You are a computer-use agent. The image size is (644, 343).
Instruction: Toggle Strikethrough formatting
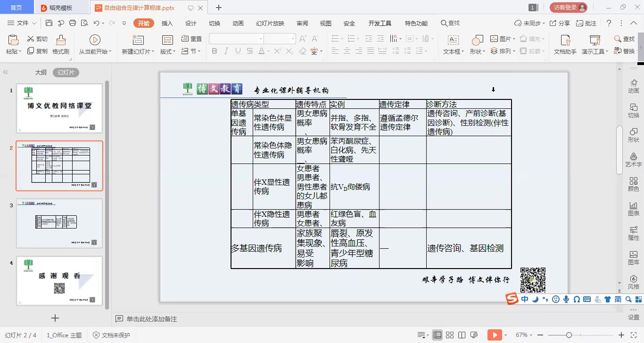[x=249, y=51]
